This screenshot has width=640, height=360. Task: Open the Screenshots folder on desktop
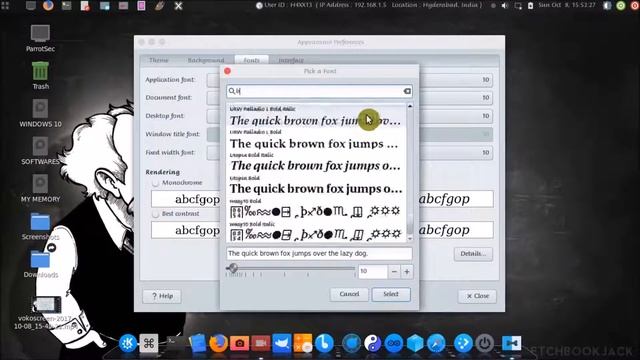[40, 227]
